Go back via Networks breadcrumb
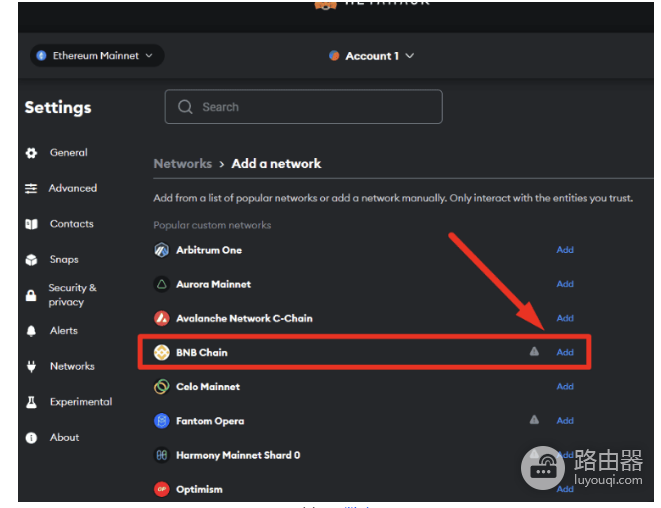The image size is (661, 508). [183, 164]
